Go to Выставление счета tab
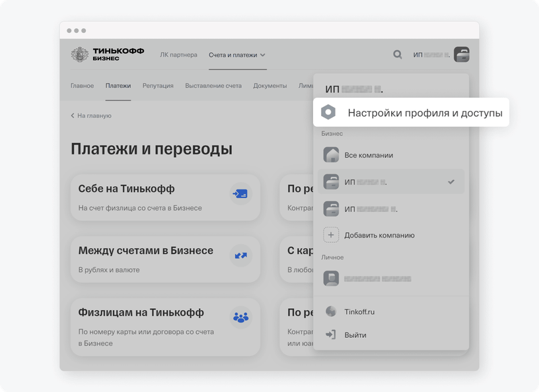539x392 pixels. [213, 86]
